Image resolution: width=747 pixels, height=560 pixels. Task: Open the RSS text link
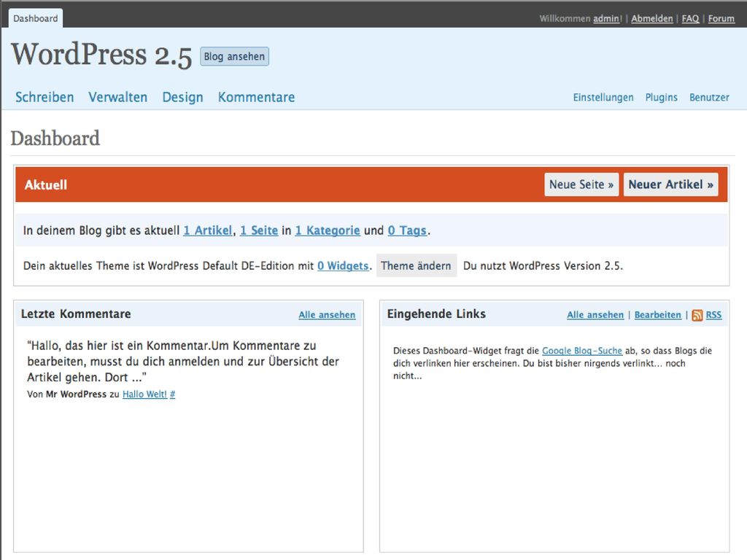coord(713,315)
